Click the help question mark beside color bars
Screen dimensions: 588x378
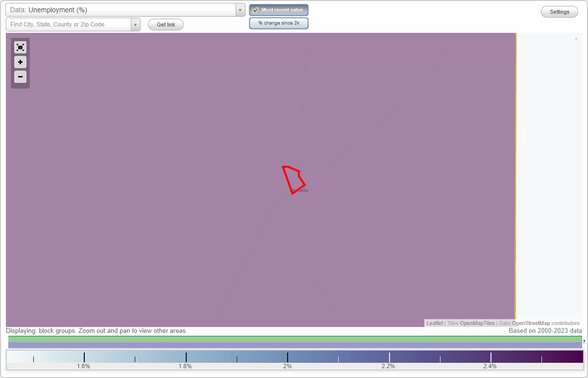point(584,341)
